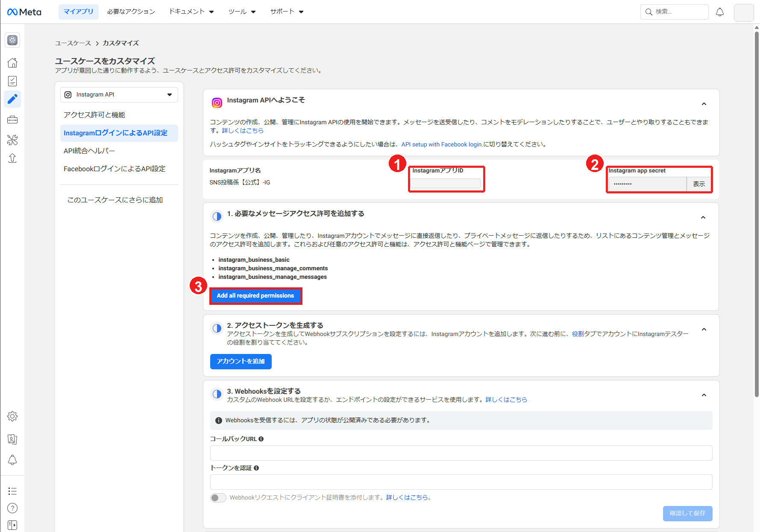Image resolution: width=760 pixels, height=532 pixels.
Task: Click the search magnifier icon
Action: pyautogui.click(x=648, y=12)
